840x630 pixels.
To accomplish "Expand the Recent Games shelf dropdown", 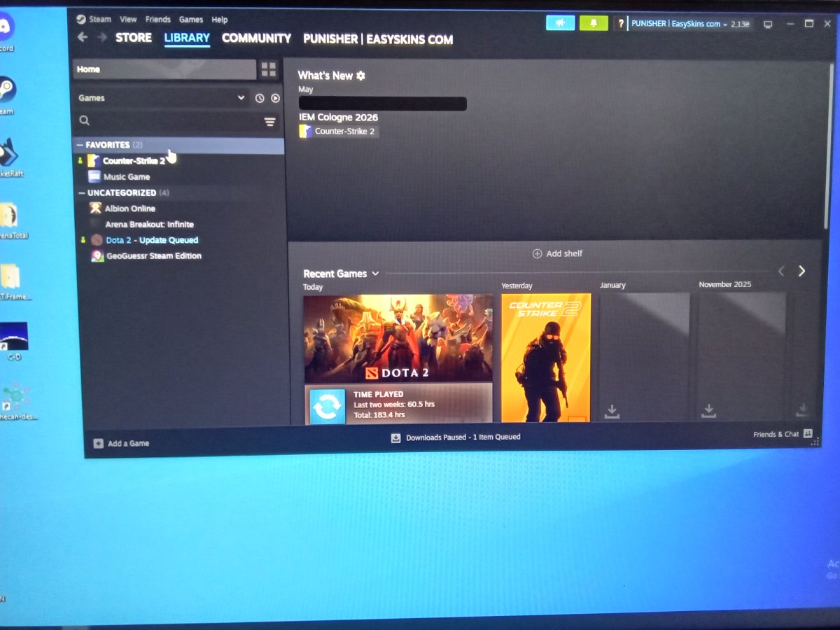I will [x=375, y=274].
